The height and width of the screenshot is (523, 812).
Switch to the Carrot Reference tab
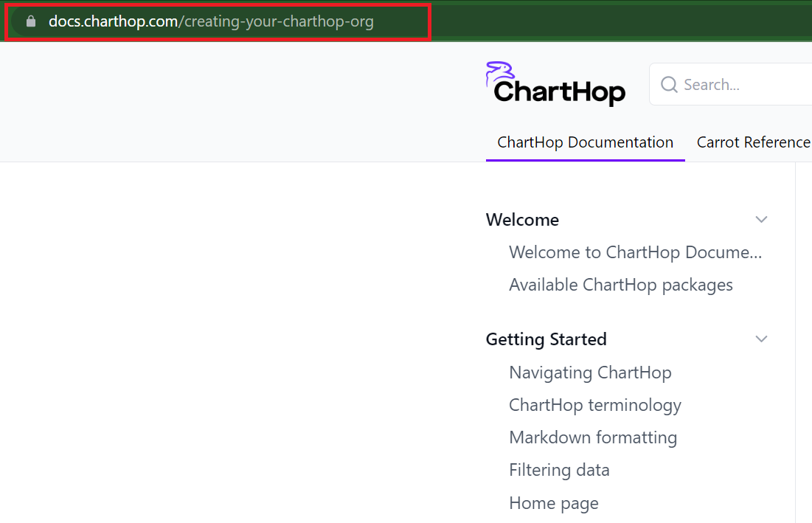pyautogui.click(x=754, y=142)
